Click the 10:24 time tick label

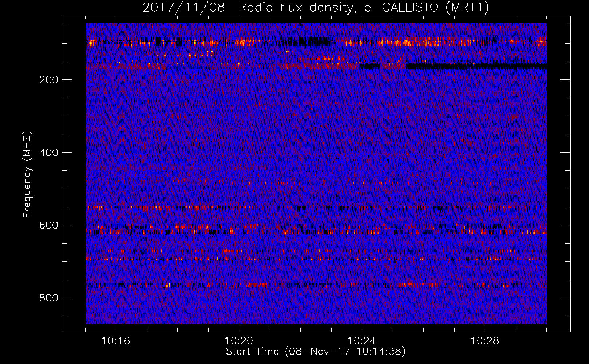point(362,341)
